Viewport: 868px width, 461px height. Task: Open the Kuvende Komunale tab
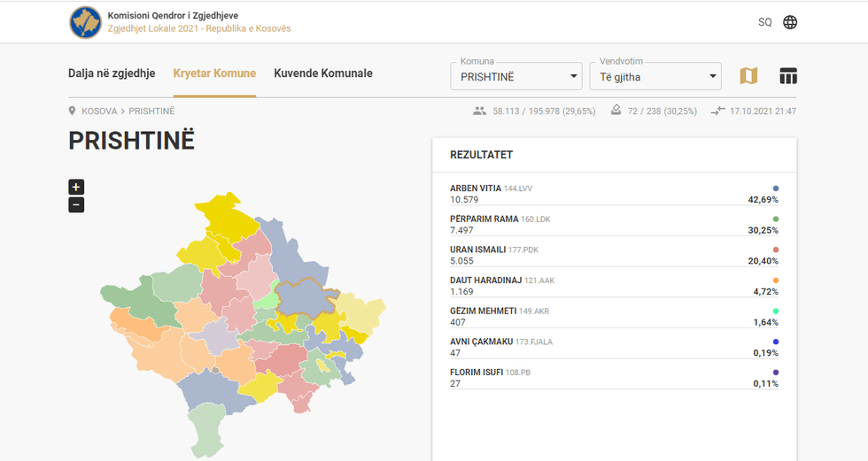323,73
